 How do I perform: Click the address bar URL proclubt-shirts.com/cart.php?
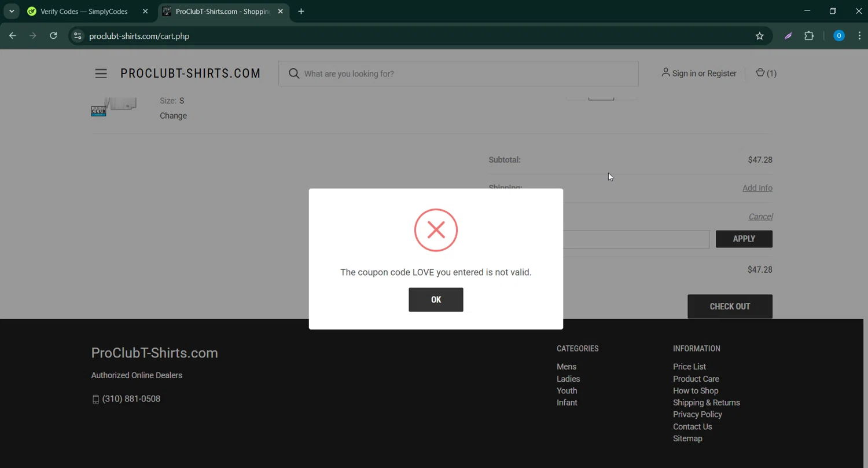pos(139,36)
